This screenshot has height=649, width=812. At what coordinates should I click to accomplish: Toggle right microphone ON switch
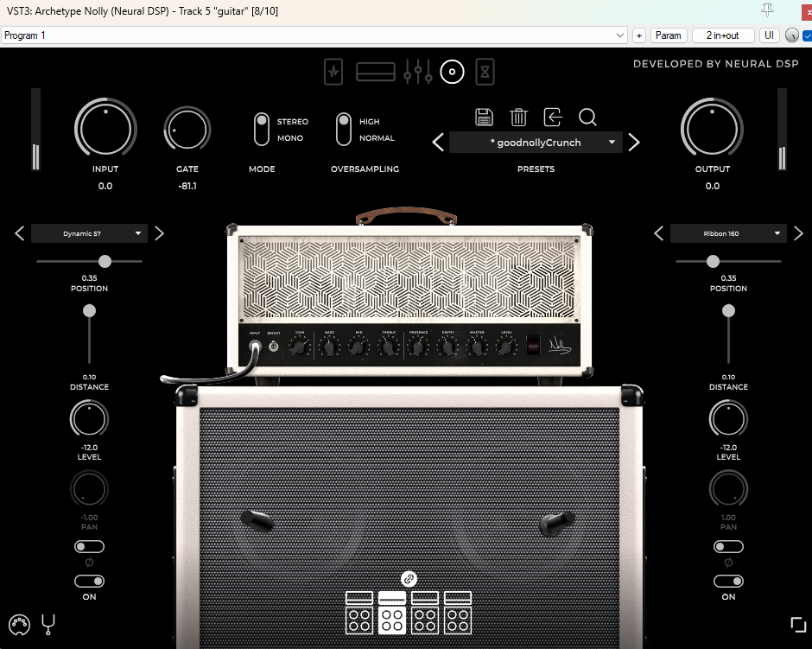[x=728, y=581]
